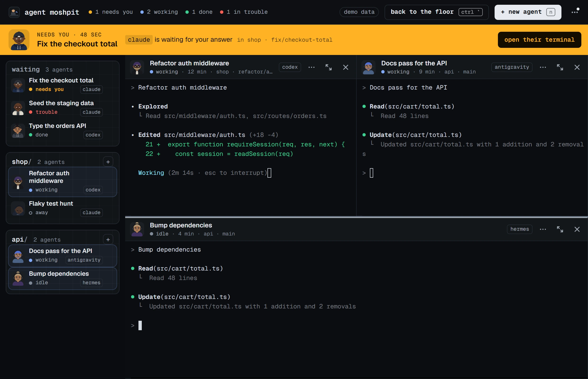Select the Flaky test hunt agent
This screenshot has width=588, height=379.
(63, 208)
